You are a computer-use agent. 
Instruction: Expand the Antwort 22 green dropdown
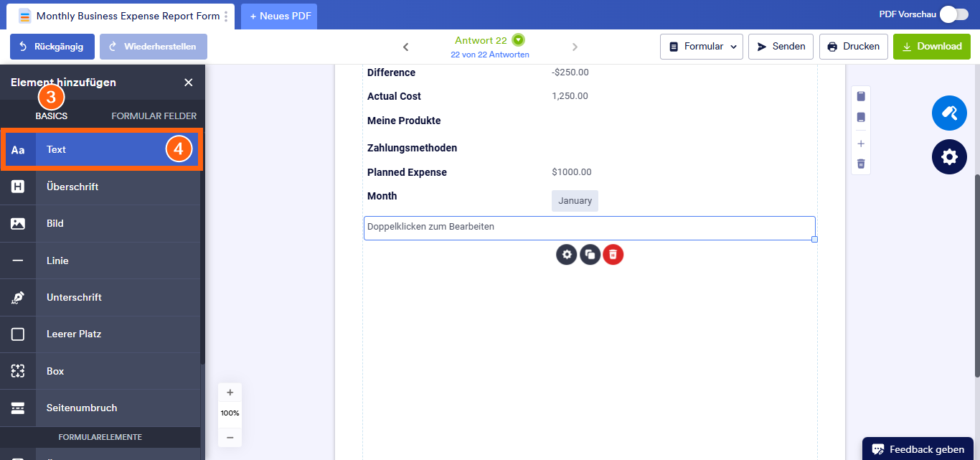(x=519, y=40)
